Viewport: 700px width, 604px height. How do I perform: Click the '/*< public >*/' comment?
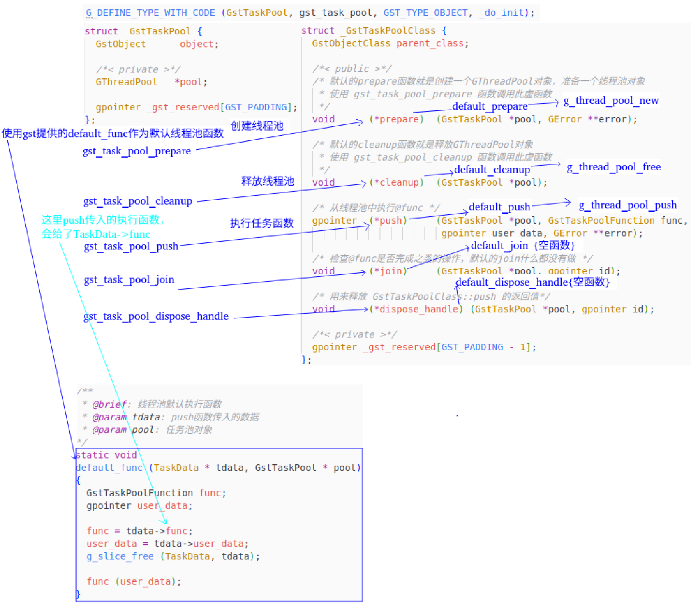[352, 69]
